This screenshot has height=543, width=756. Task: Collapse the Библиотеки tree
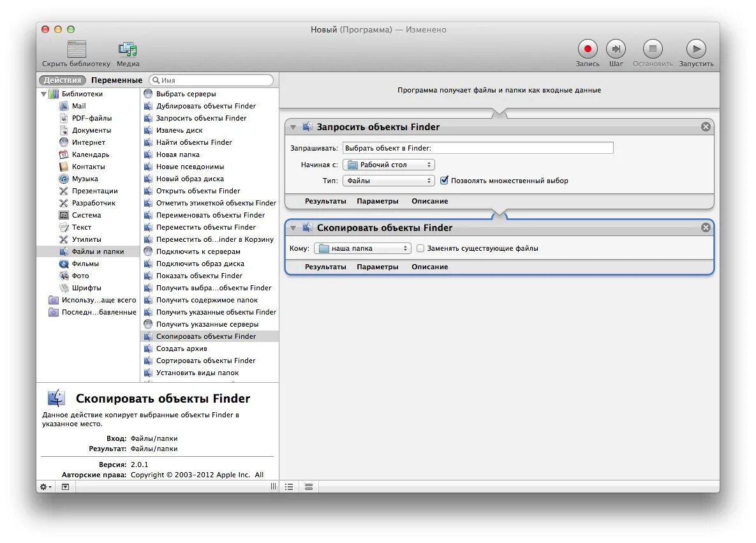[43, 94]
